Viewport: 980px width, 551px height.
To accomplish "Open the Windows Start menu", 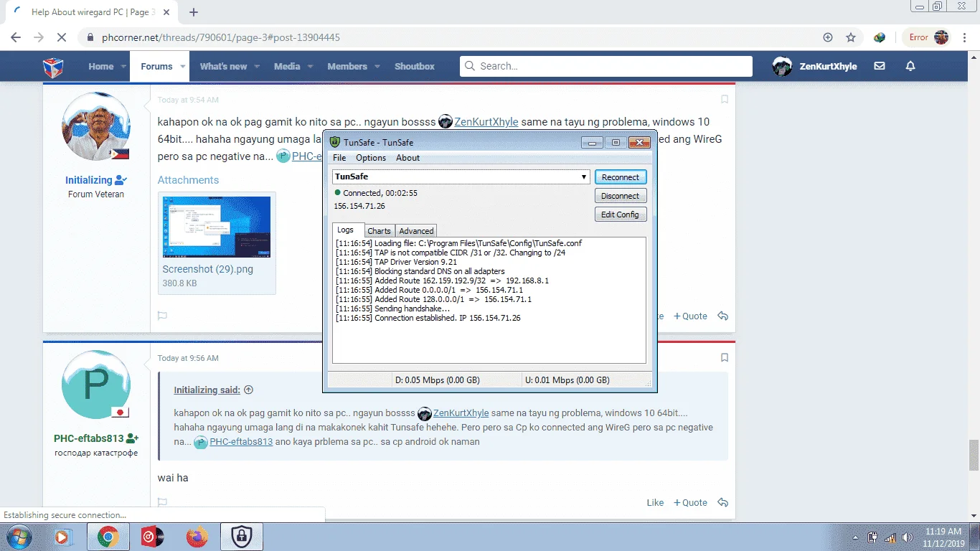I will click(x=19, y=537).
